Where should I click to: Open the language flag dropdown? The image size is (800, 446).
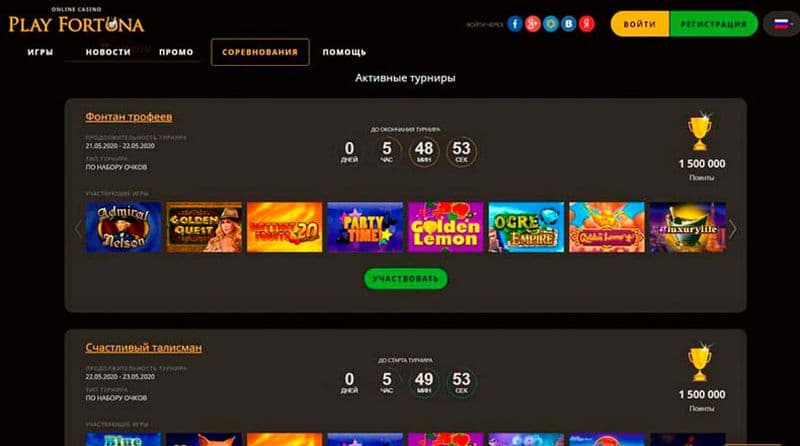(x=782, y=23)
